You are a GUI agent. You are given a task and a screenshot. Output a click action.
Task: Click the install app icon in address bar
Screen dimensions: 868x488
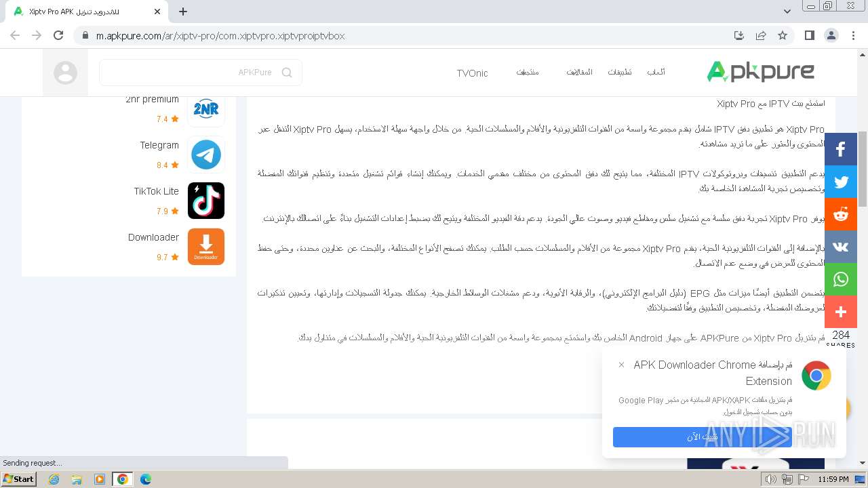(739, 36)
